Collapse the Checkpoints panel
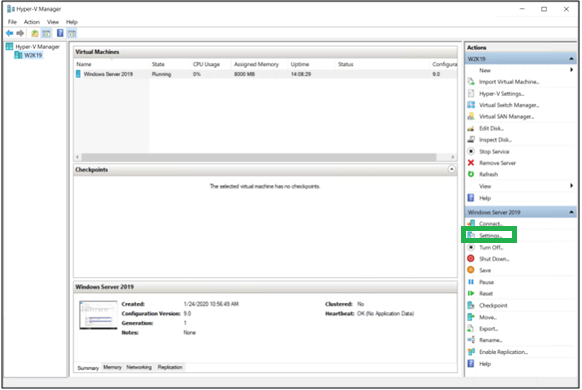Image resolution: width=582 pixels, height=390 pixels. pyautogui.click(x=452, y=169)
